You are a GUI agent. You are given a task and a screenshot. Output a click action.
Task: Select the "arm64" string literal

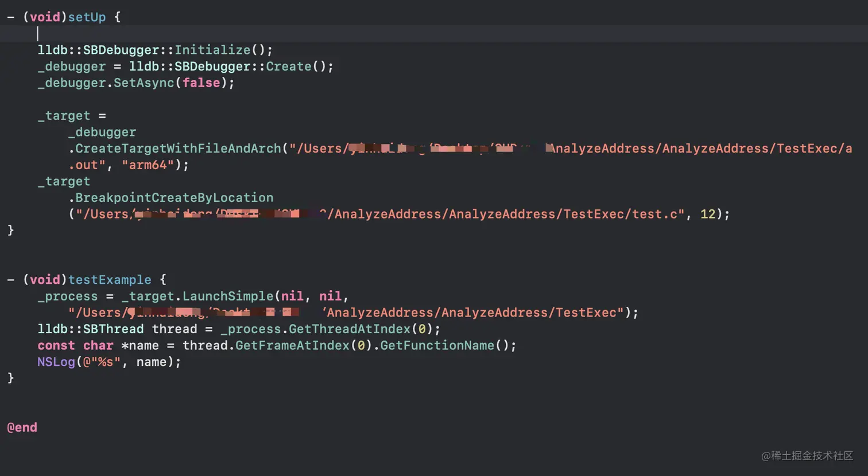coord(148,165)
